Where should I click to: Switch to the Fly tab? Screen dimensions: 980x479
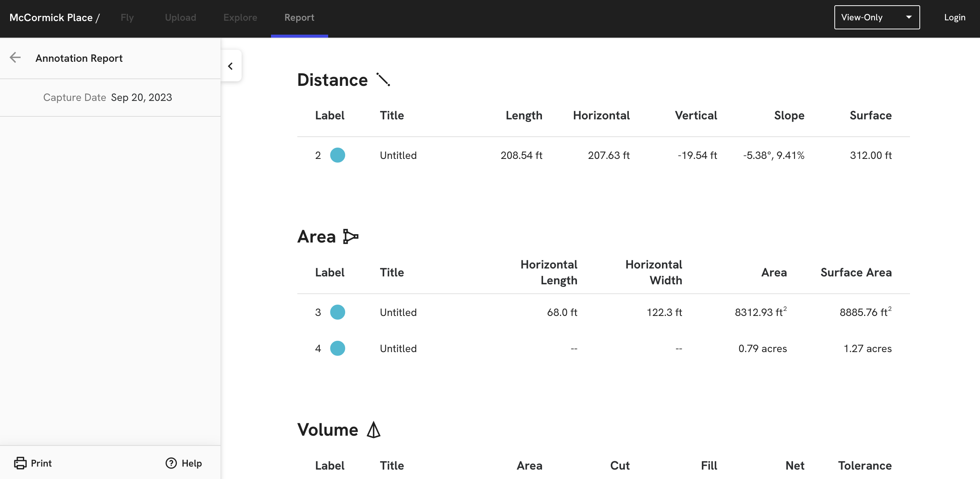(127, 18)
